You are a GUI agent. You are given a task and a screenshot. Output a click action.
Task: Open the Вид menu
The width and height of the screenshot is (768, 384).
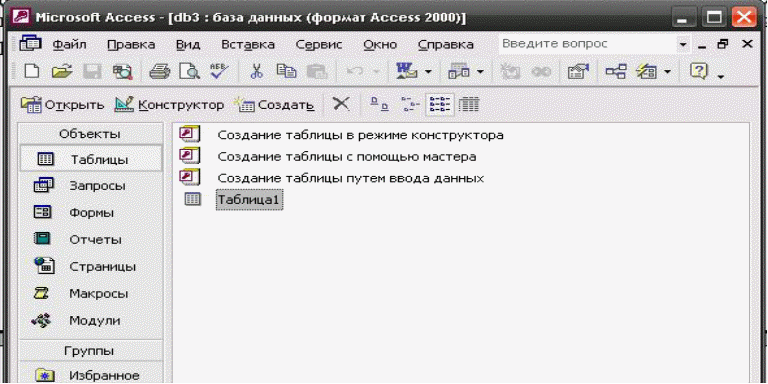tap(188, 45)
